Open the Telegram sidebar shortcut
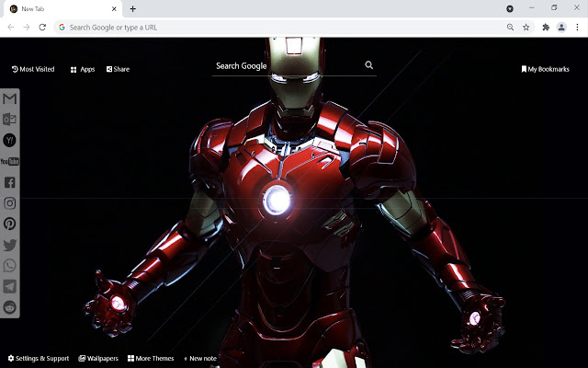 point(10,286)
